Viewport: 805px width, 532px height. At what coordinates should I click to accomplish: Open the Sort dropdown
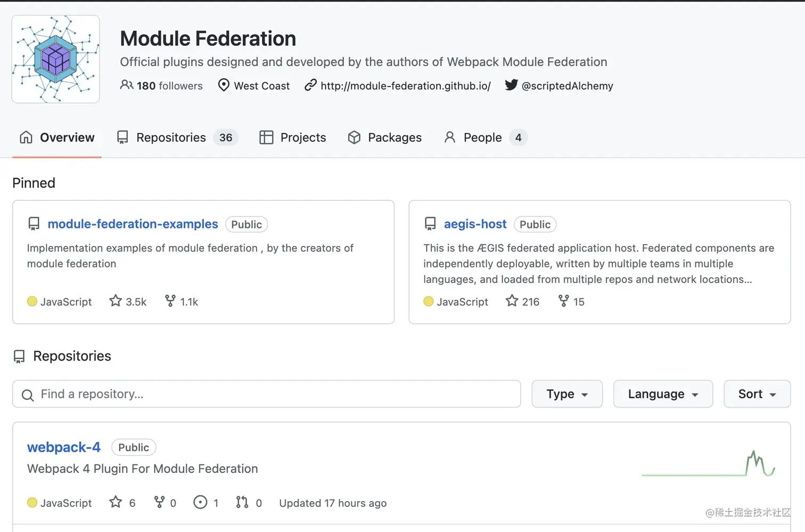click(757, 394)
